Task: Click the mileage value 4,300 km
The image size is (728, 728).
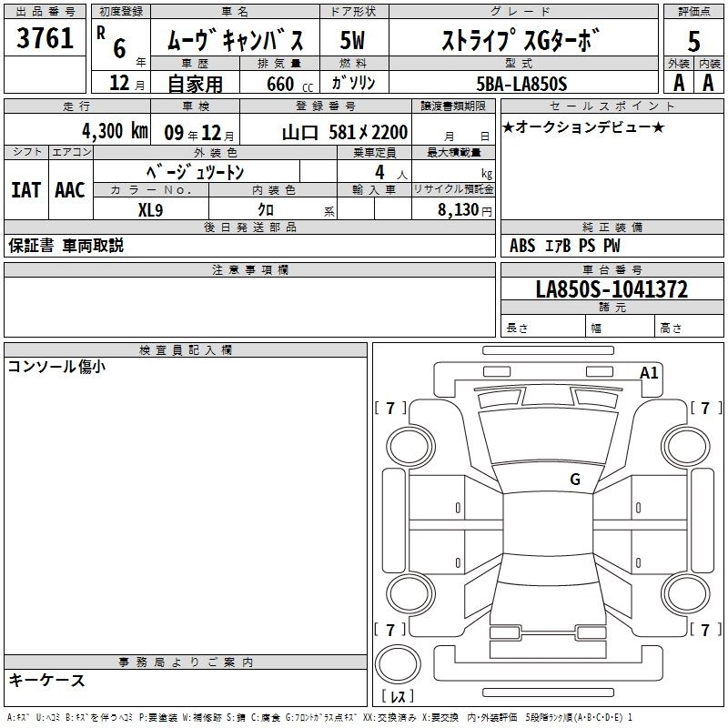Action: [x=114, y=130]
